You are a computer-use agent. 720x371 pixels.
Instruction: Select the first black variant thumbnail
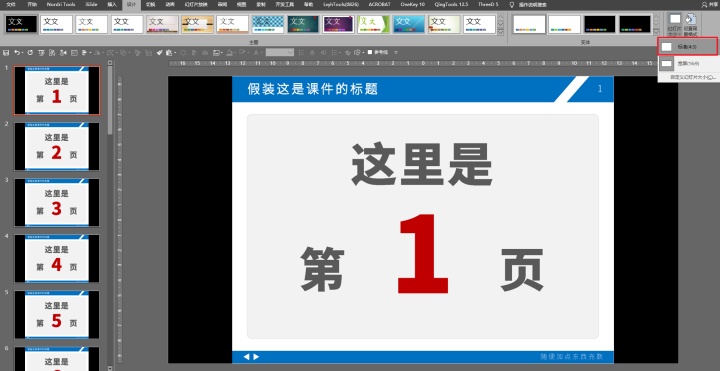click(x=600, y=24)
